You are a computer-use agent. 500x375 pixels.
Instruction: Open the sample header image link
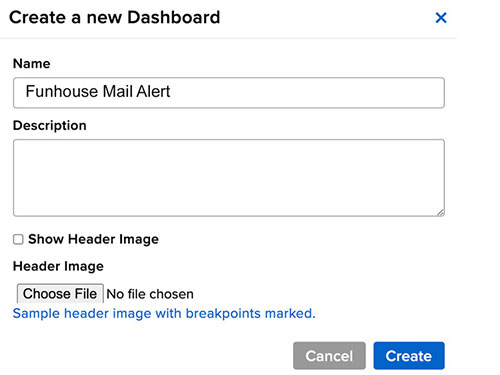(164, 313)
